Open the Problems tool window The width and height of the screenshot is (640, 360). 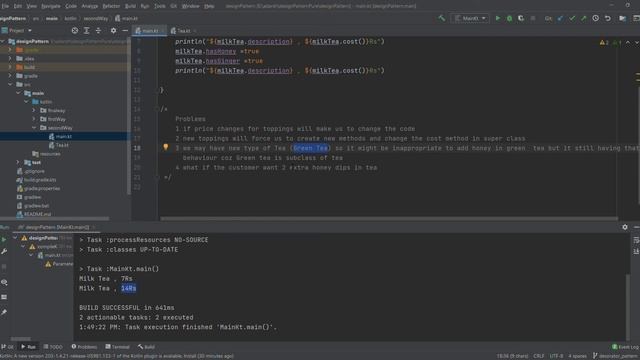pyautogui.click(x=84, y=347)
